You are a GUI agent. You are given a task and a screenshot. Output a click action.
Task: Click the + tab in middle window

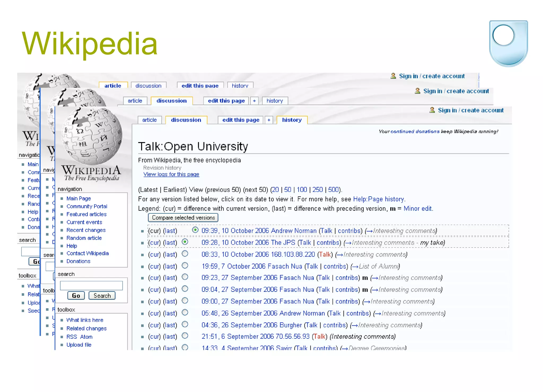[x=254, y=101]
